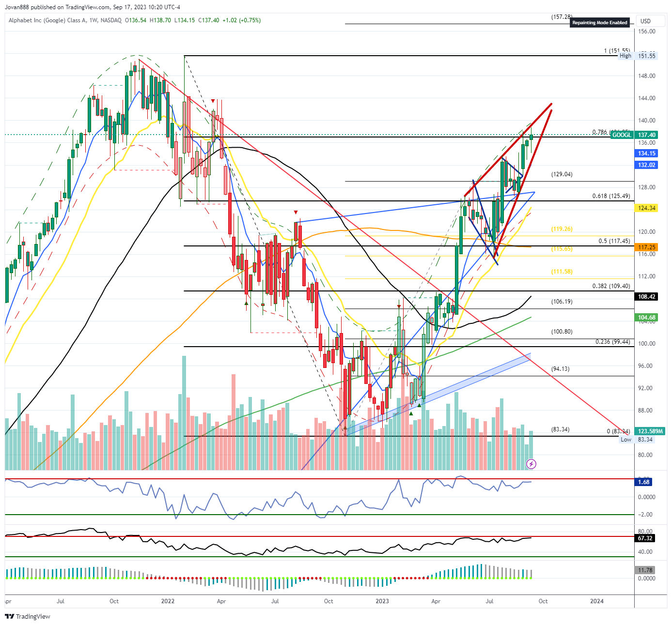Click the 2024 label on the time axis

pyautogui.click(x=597, y=601)
